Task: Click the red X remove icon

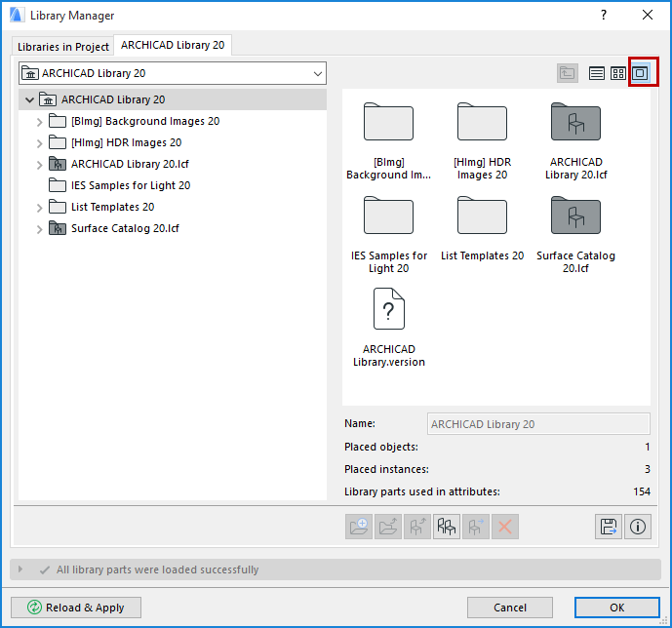Action: coord(505,527)
